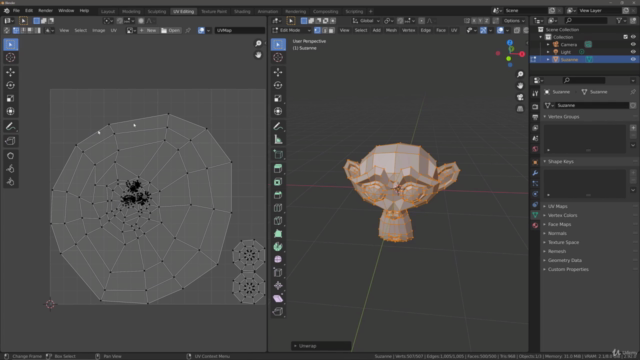Enable vertex select mode in the 3D viewport
The image size is (640, 360).
317,30
